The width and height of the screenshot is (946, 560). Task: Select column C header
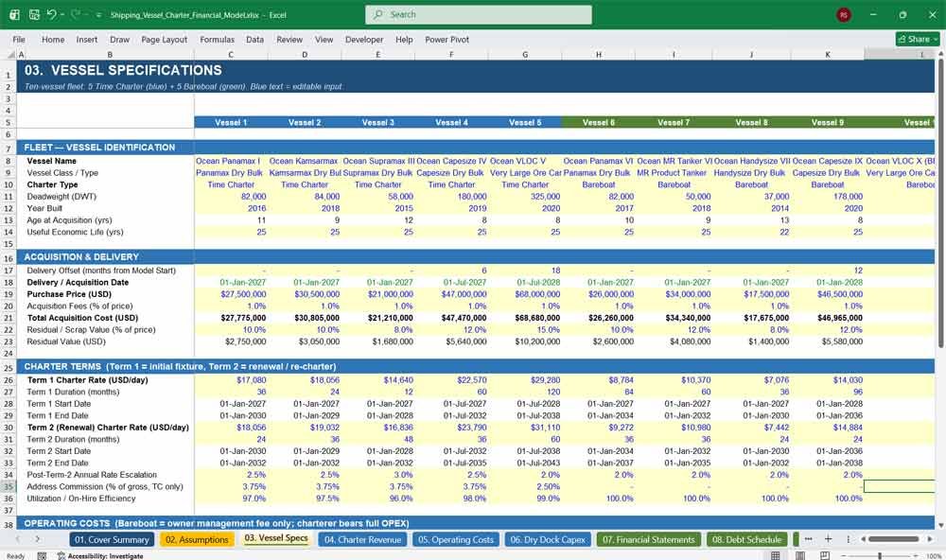pos(231,54)
